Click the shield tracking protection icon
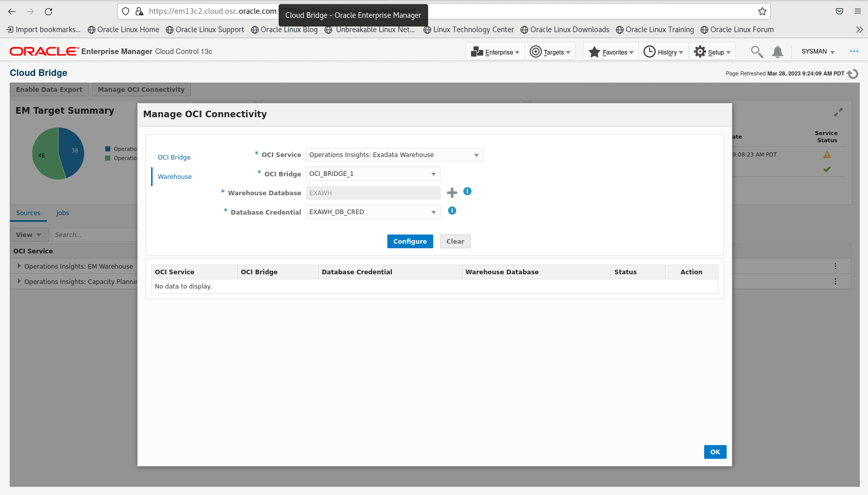This screenshot has height=495, width=868. tap(126, 11)
